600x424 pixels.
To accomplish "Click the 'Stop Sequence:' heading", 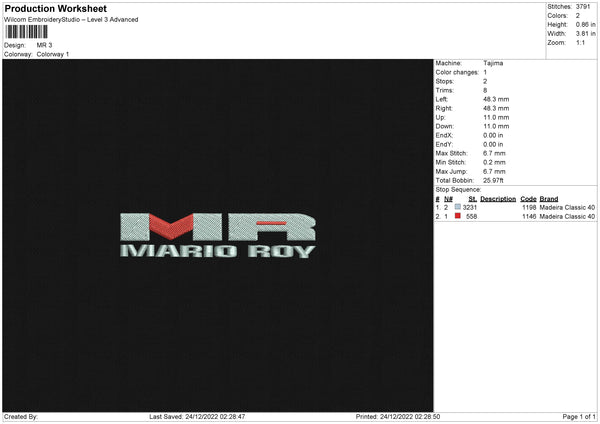I will (x=458, y=190).
